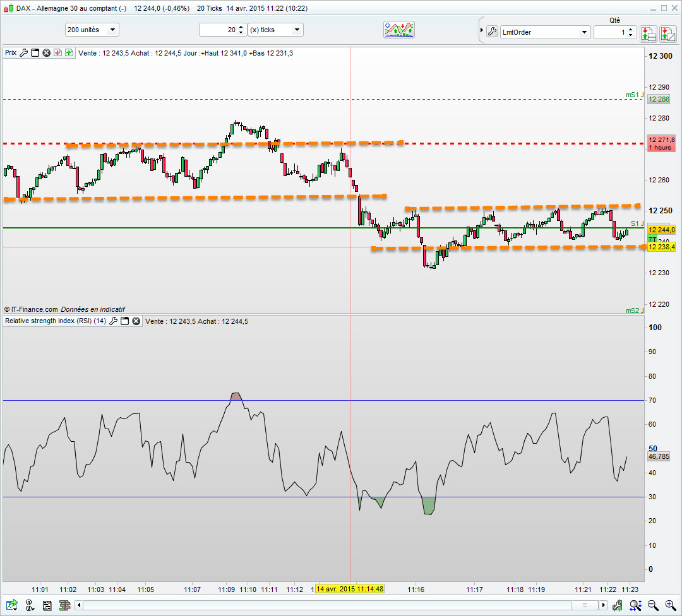Click the wrench icon beside Prix label
The image size is (682, 616).
[x=24, y=53]
